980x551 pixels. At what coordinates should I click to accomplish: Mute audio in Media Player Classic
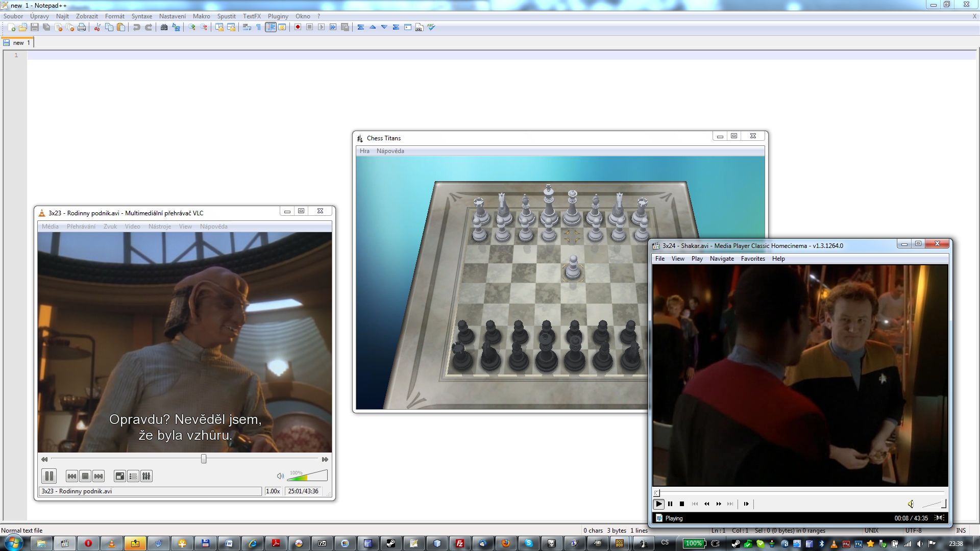[x=911, y=504]
